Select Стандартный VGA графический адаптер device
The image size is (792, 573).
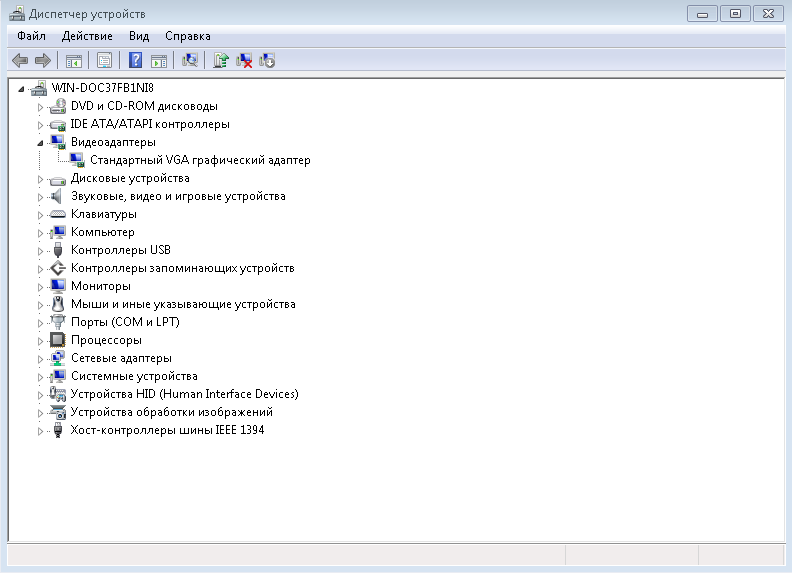200,160
